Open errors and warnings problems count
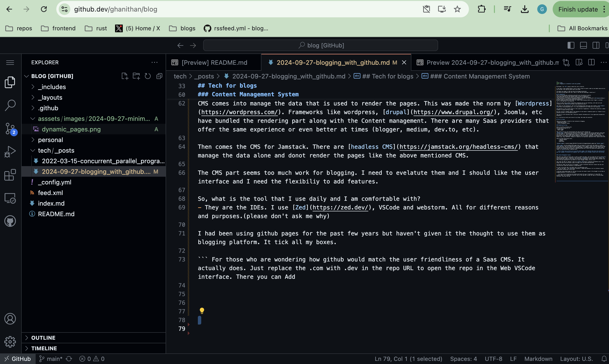The height and width of the screenshot is (364, 609). [x=92, y=359]
